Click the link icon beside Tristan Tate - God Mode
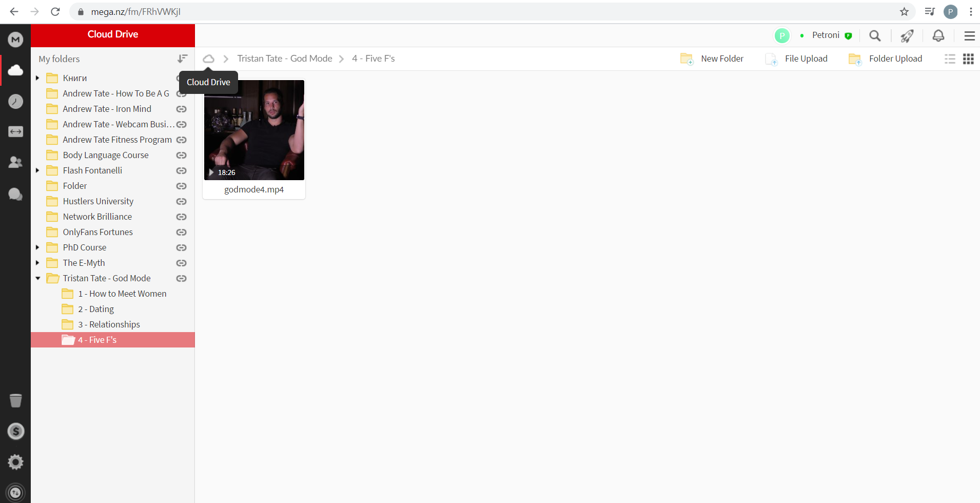 pyautogui.click(x=181, y=279)
